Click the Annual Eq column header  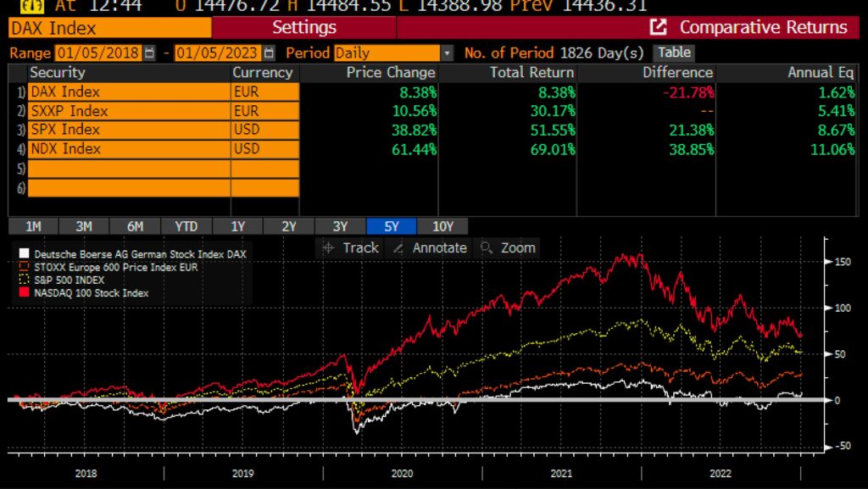coord(821,73)
